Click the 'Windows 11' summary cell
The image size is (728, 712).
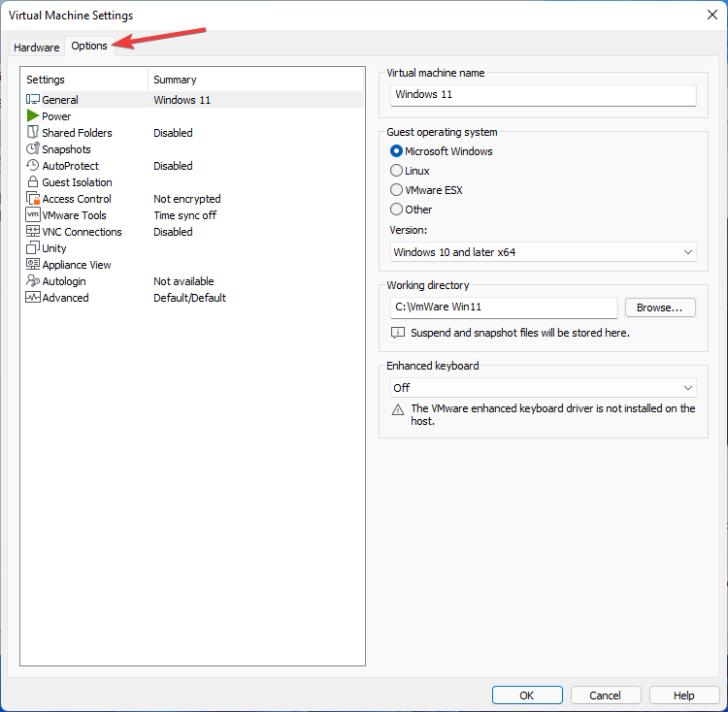[182, 100]
